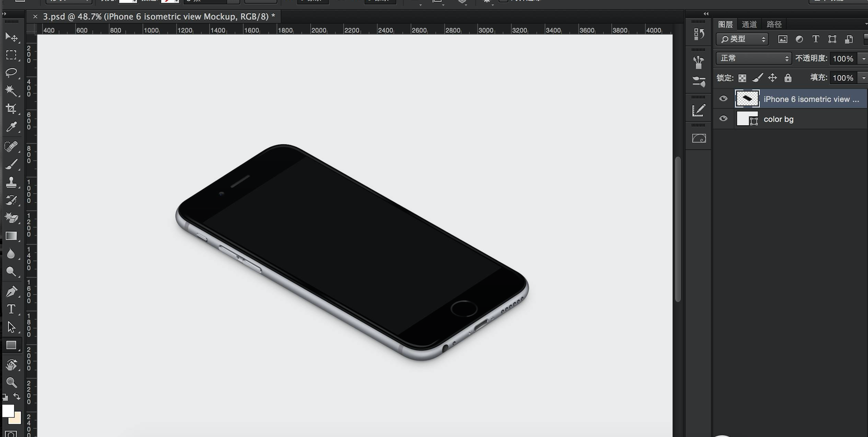
Task: Select the Magic Wand tool
Action: [11, 91]
